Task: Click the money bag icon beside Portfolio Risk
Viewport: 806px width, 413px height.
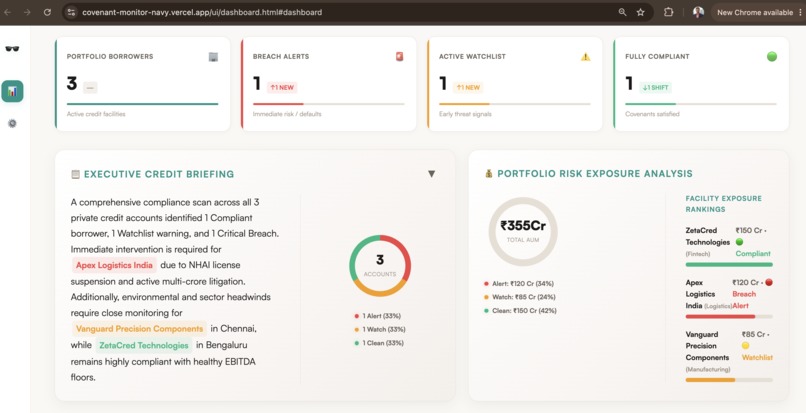Action: (489, 174)
